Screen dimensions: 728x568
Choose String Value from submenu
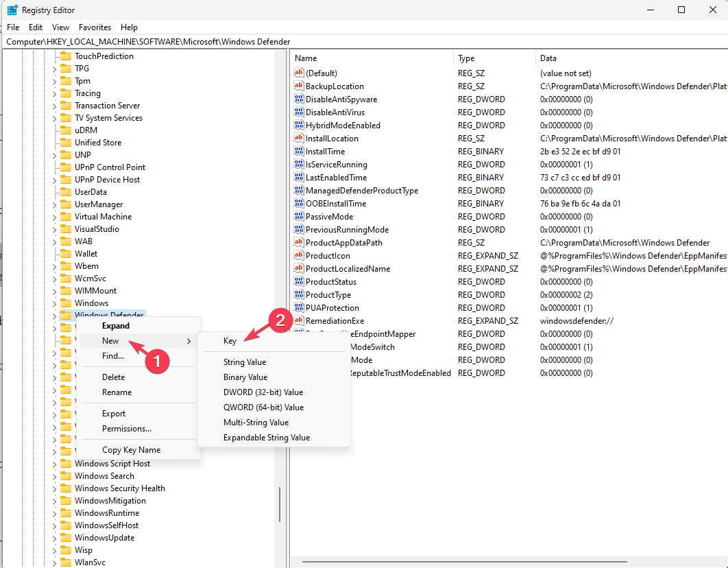coord(274,362)
